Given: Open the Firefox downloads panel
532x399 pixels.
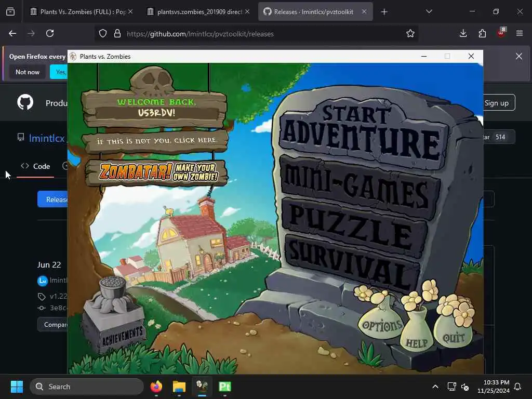Looking at the screenshot, I should pos(463,33).
